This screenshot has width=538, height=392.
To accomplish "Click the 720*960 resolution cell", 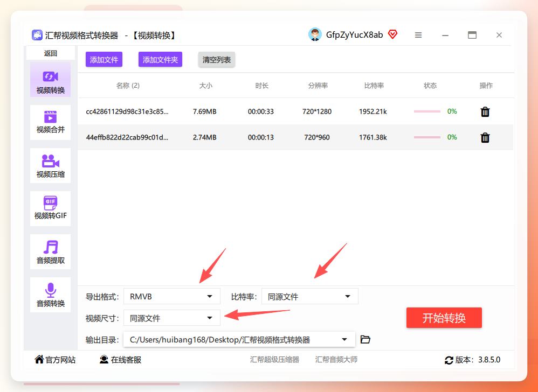I will (x=317, y=137).
